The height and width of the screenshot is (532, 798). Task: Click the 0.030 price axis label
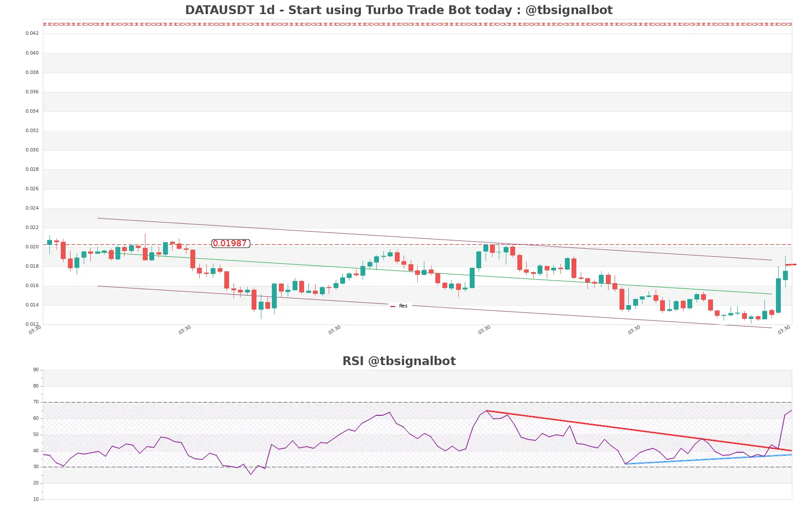[x=32, y=150]
